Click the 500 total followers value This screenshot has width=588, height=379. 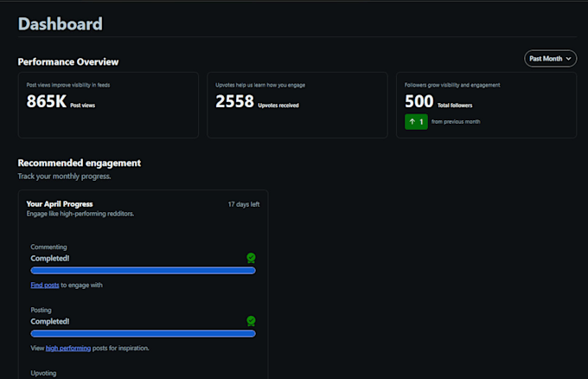point(419,101)
